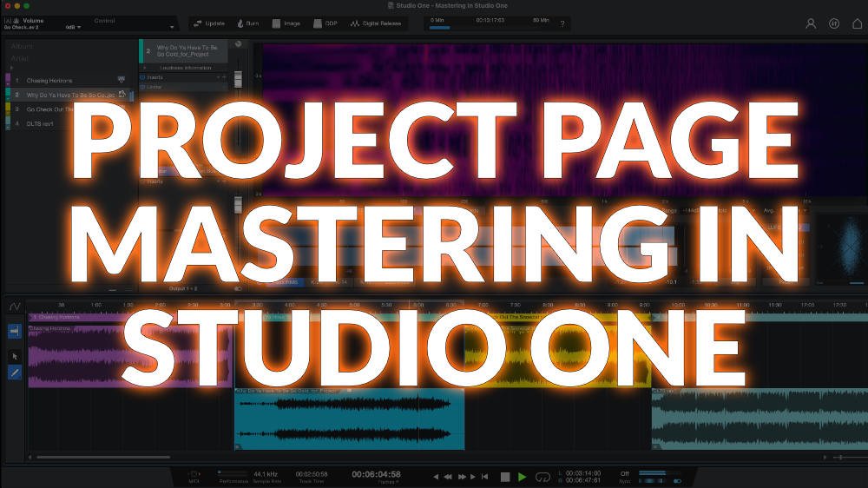This screenshot has height=488, width=868.
Task: Toggle Sync Off setting
Action: (625, 476)
